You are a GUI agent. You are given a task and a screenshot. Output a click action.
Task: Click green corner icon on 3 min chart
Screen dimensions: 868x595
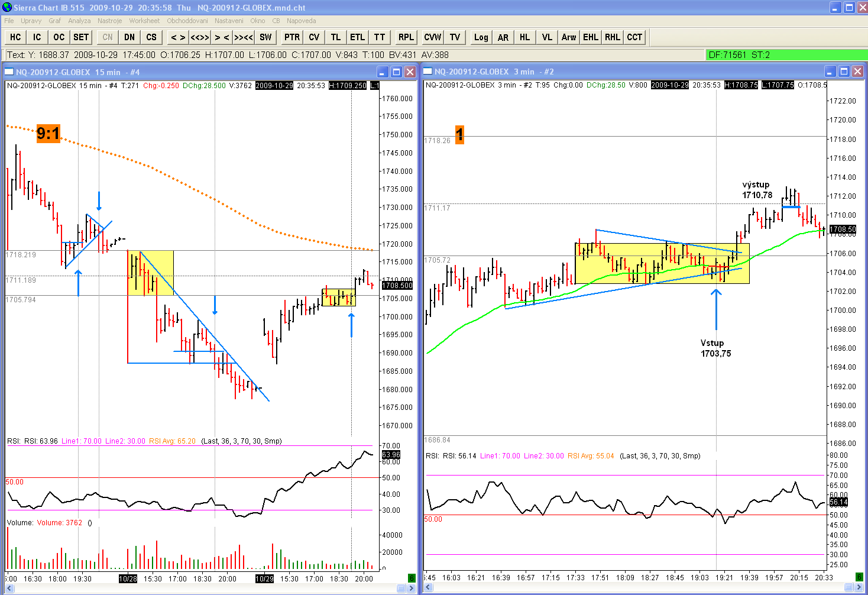click(859, 577)
